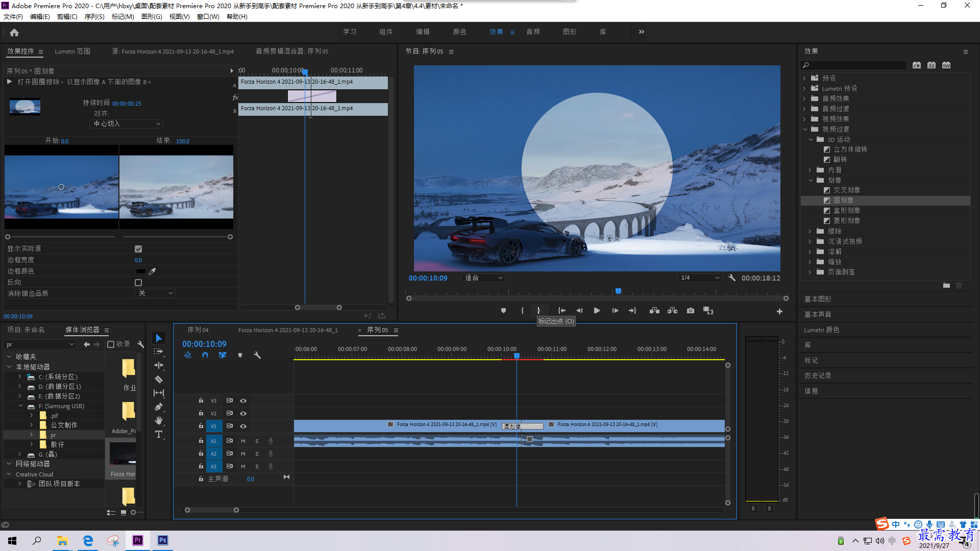
Task: Play the program monitor
Action: click(x=597, y=311)
